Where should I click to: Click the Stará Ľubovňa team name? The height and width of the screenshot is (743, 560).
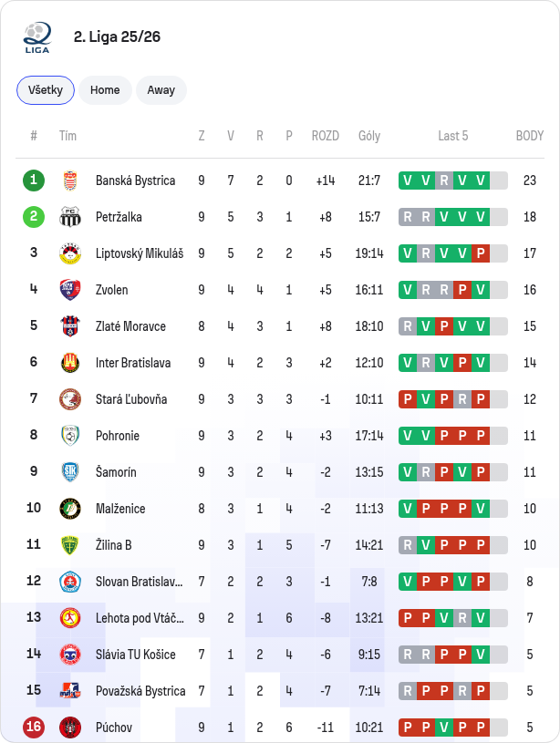click(131, 399)
